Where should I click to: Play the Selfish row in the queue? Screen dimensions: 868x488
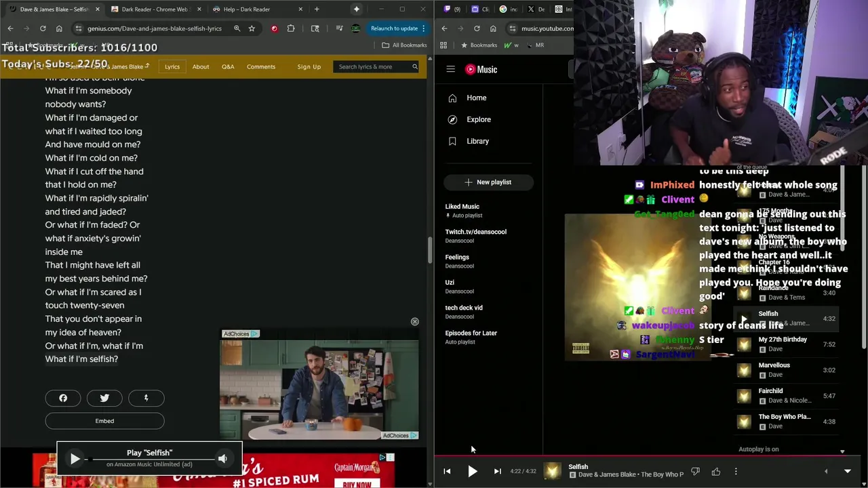coord(744,319)
